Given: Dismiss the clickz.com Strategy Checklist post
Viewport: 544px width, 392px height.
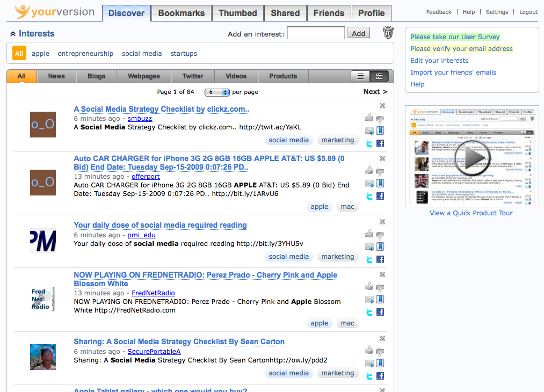Looking at the screenshot, I should (382, 106).
